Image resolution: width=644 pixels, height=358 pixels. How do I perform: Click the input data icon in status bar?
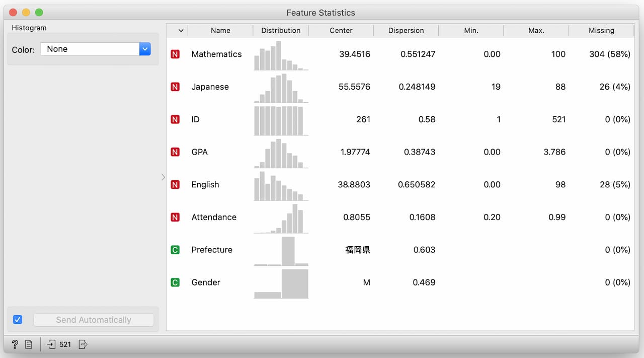(x=51, y=344)
